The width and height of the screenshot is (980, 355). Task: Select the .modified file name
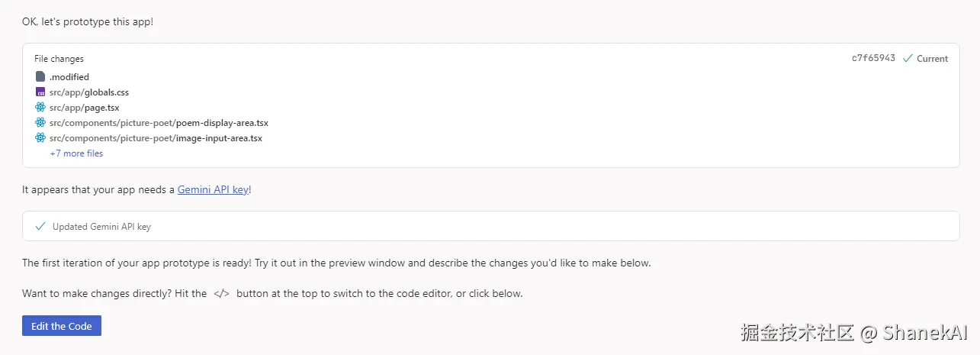(x=69, y=77)
